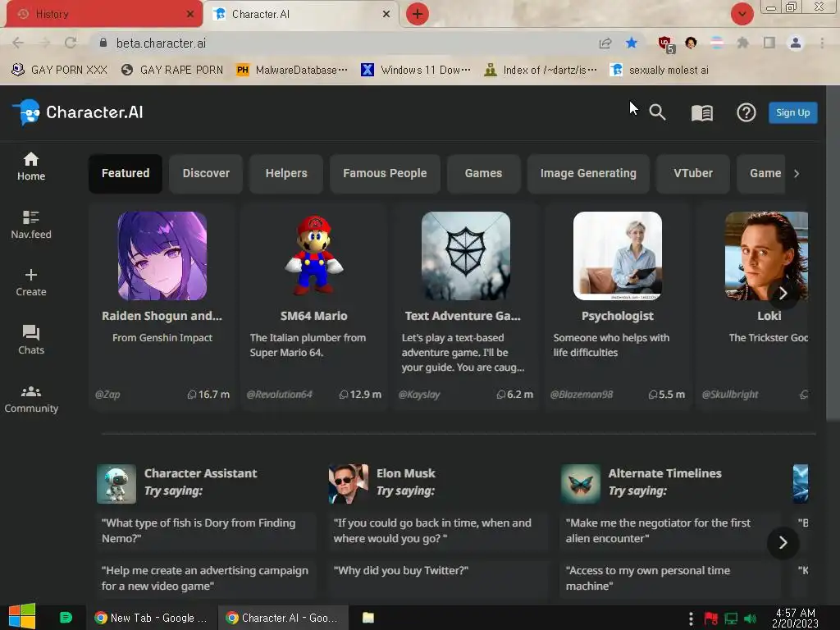840x630 pixels.
Task: Open the Loki character image
Action: (x=766, y=256)
